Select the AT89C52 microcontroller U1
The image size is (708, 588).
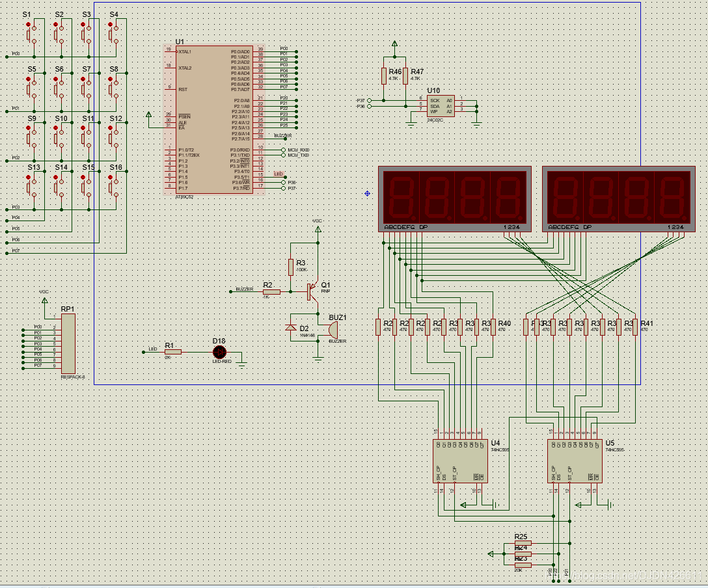(212, 119)
